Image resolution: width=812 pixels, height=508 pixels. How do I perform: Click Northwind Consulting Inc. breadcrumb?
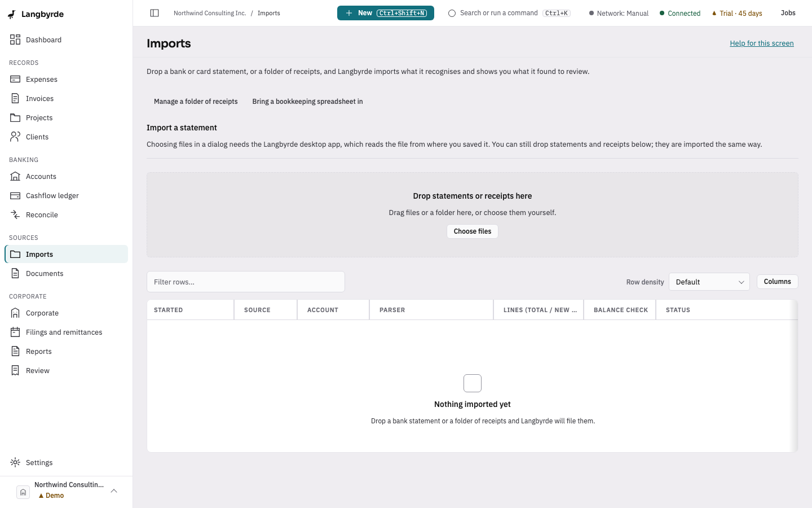pyautogui.click(x=210, y=13)
